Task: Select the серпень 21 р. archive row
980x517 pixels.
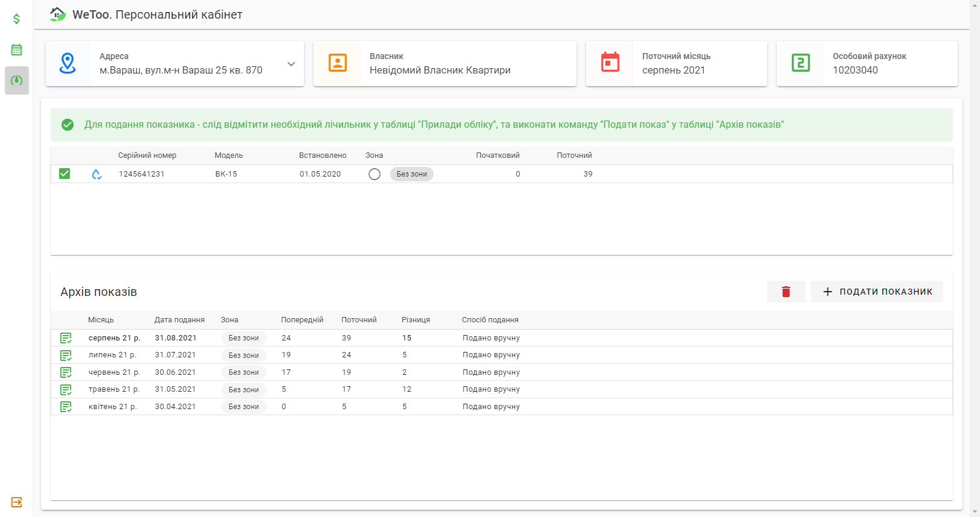Action: pos(502,338)
